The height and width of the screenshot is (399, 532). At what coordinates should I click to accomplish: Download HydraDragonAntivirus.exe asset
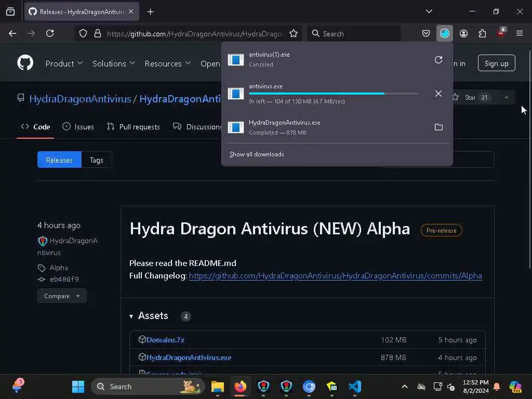pyautogui.click(x=189, y=357)
